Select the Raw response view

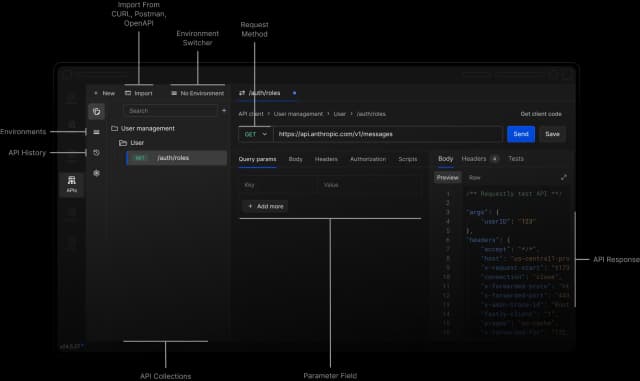pyautogui.click(x=474, y=178)
